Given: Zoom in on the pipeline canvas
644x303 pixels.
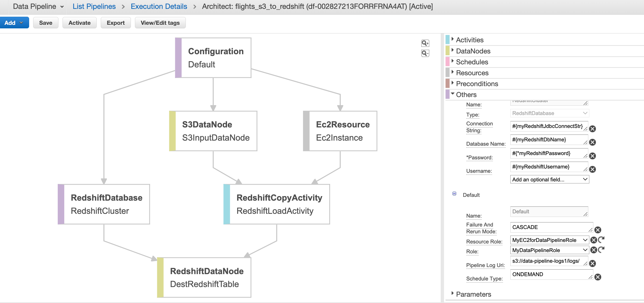Looking at the screenshot, I should [425, 43].
